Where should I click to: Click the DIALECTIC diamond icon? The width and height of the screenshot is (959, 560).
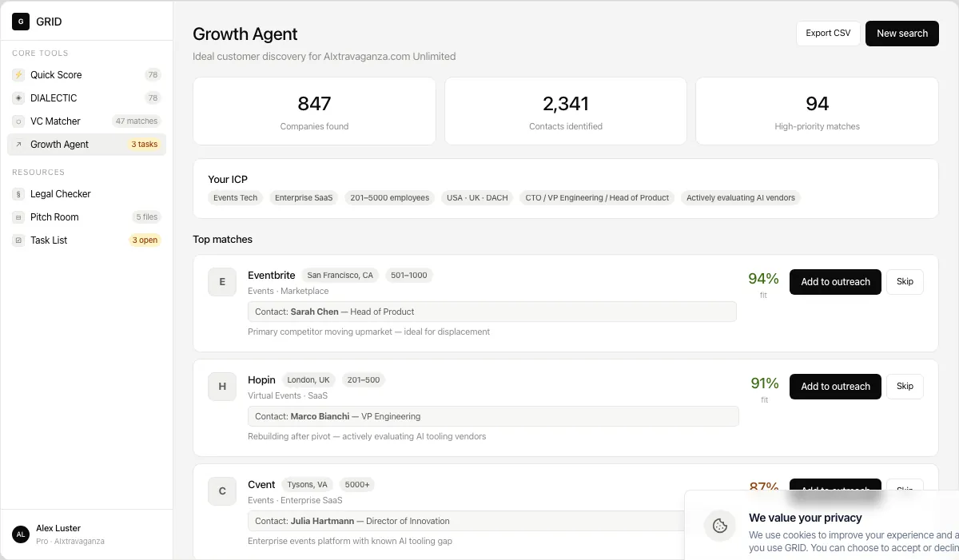18,97
